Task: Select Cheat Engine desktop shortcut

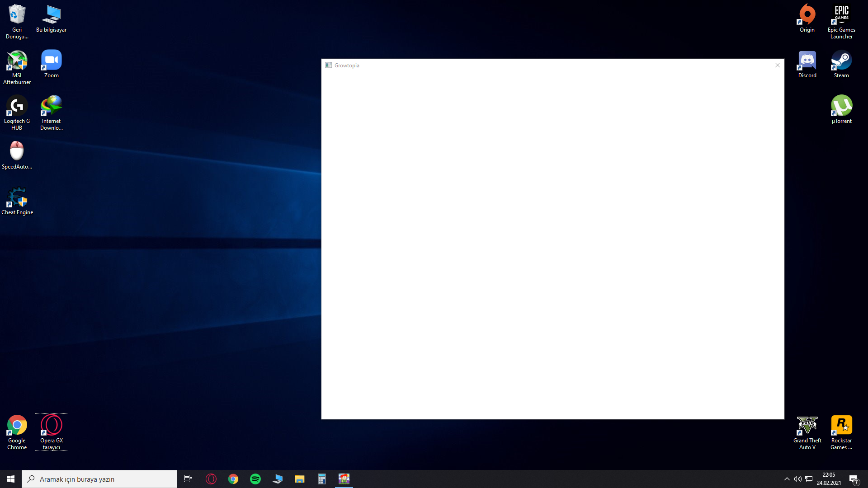Action: [x=17, y=201]
